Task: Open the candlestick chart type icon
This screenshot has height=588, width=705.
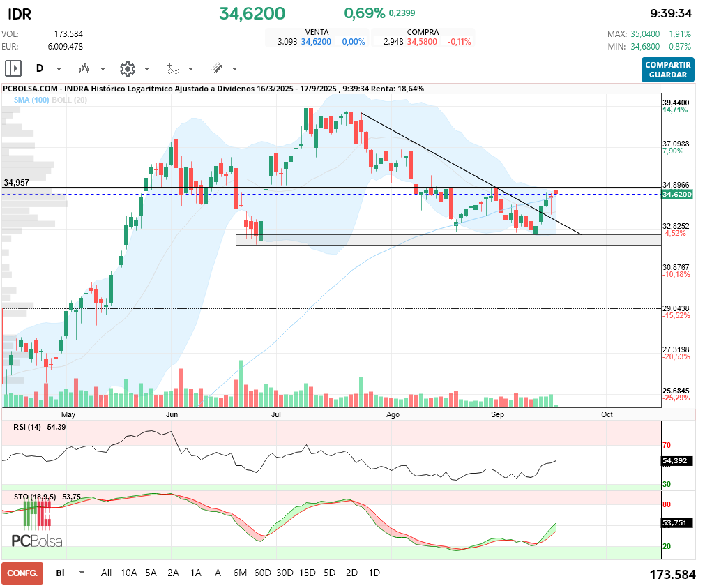Action: coord(84,69)
